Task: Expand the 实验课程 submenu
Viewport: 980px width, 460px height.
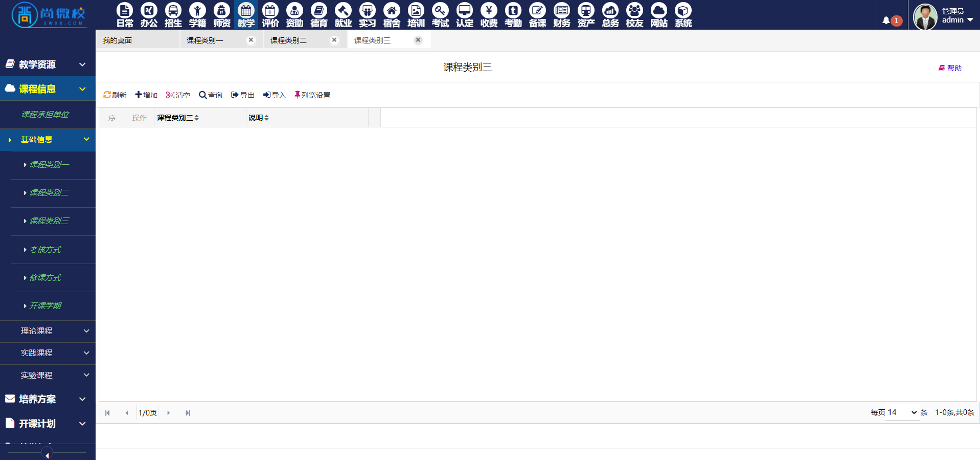Action: (48, 376)
